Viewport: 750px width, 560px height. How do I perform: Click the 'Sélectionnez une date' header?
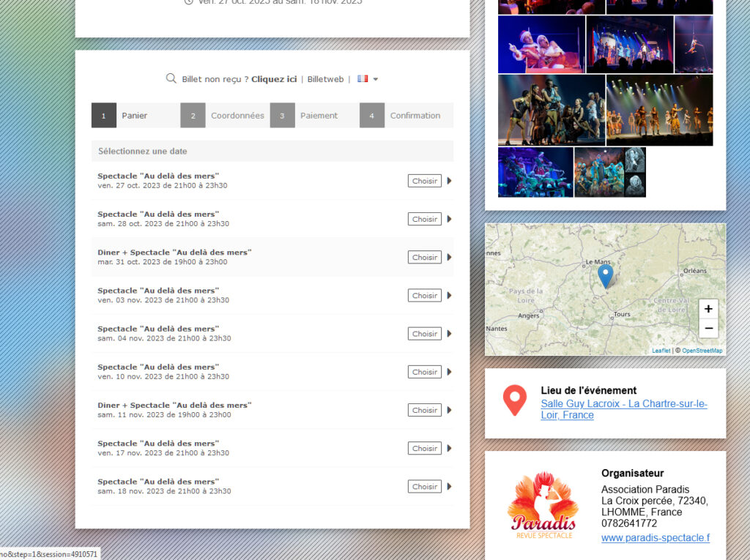pos(272,151)
